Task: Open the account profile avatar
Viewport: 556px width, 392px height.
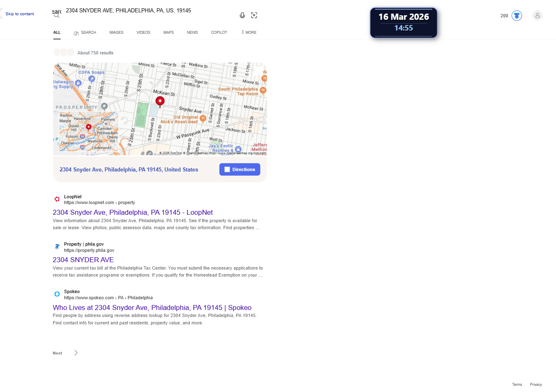Action: [537, 16]
